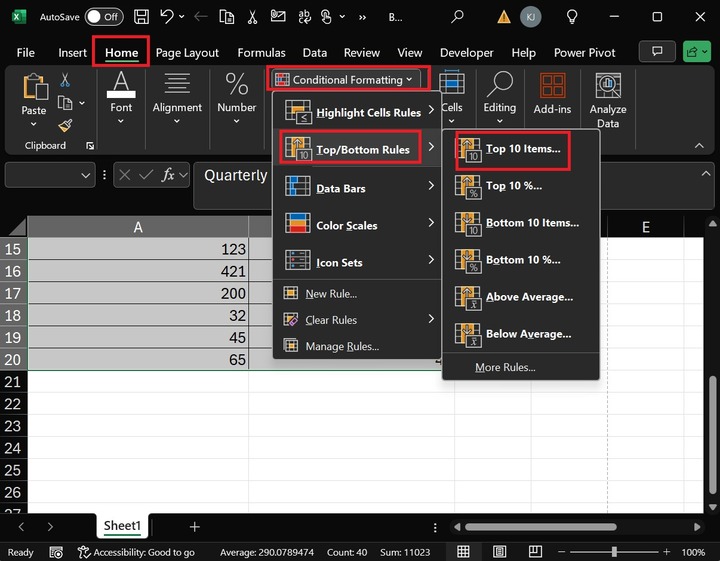Open the Name Box dropdown arrow

coord(86,175)
